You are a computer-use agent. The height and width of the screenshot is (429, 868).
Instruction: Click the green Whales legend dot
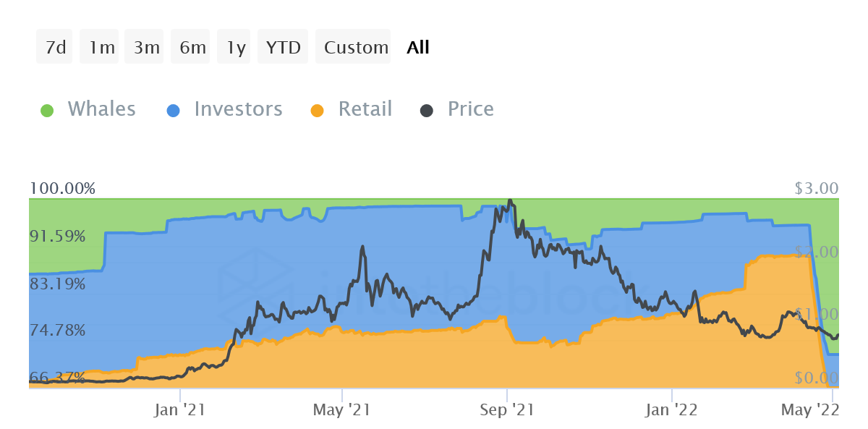pyautogui.click(x=47, y=110)
